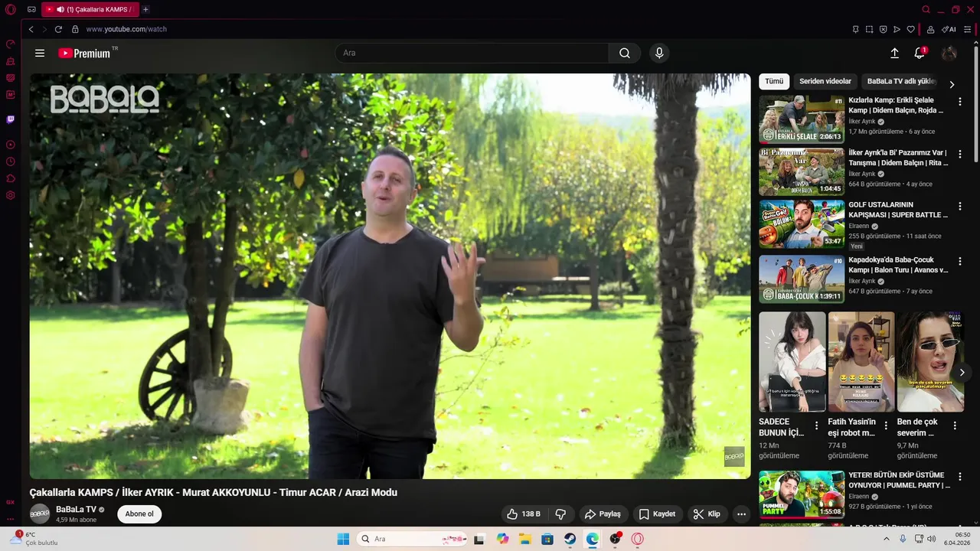Save the video with Kaydet
The width and height of the screenshot is (980, 551).
tap(657, 514)
